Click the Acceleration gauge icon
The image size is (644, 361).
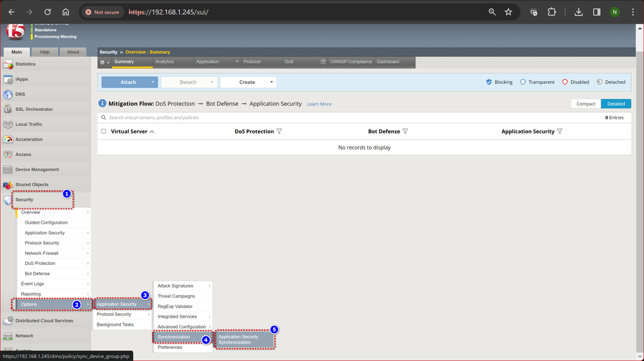[8, 139]
